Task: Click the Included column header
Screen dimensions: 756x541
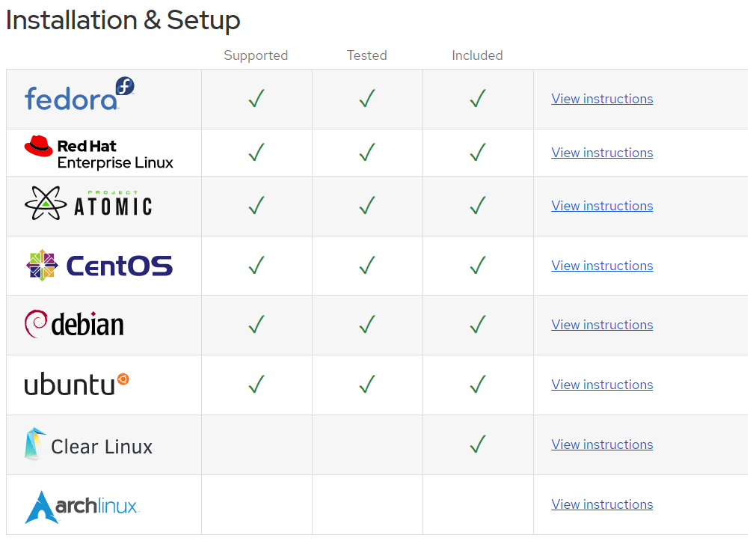Action: [x=477, y=55]
